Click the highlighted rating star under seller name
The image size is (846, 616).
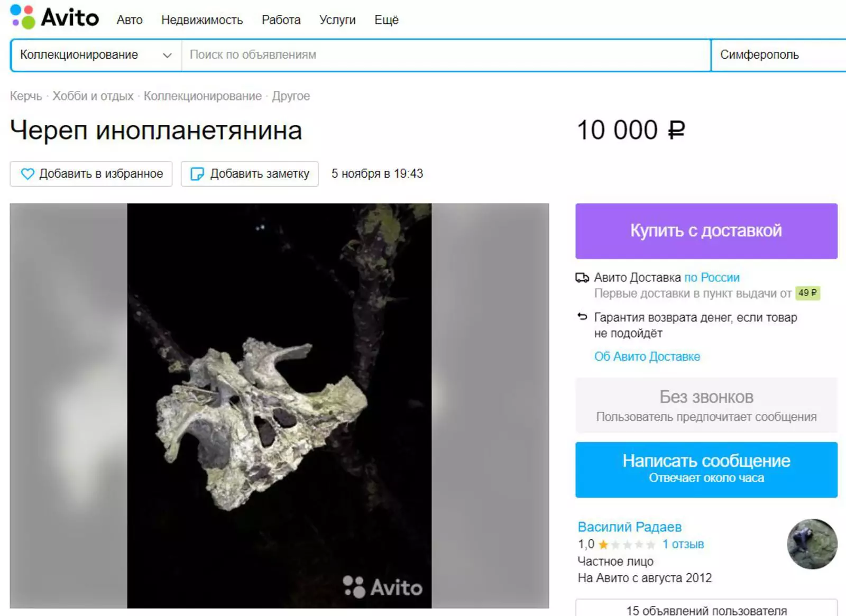pyautogui.click(x=603, y=544)
